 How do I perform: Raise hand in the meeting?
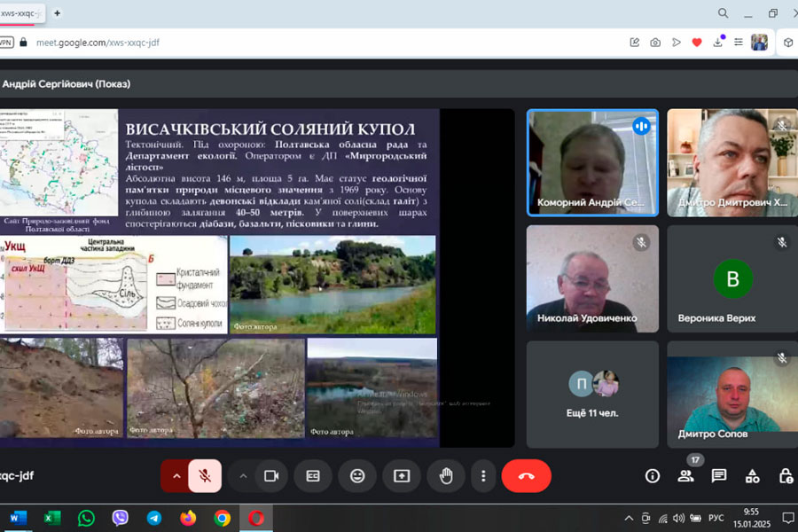(x=446, y=476)
